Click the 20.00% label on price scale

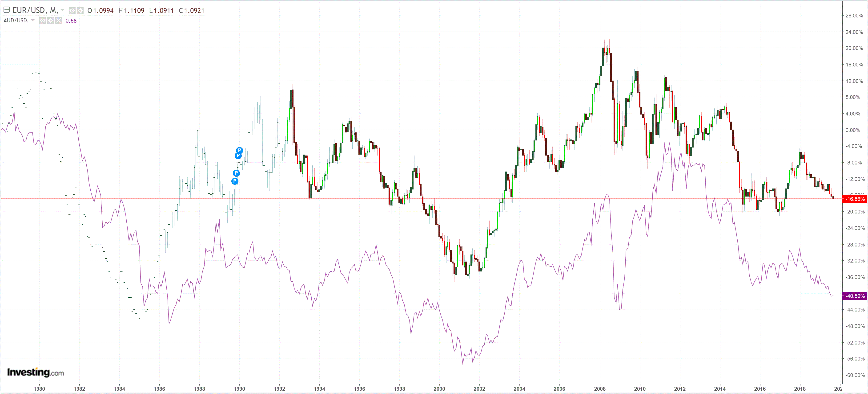pos(854,48)
